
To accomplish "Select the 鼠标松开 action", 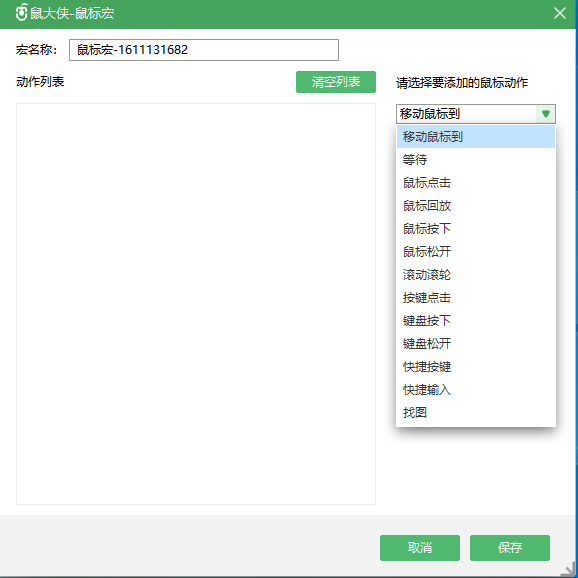I will [476, 252].
